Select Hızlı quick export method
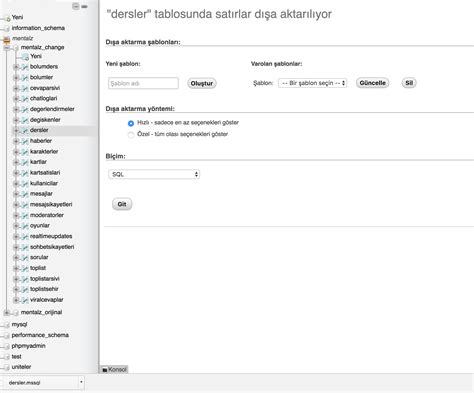This screenshot has width=474, height=393. pyautogui.click(x=131, y=123)
